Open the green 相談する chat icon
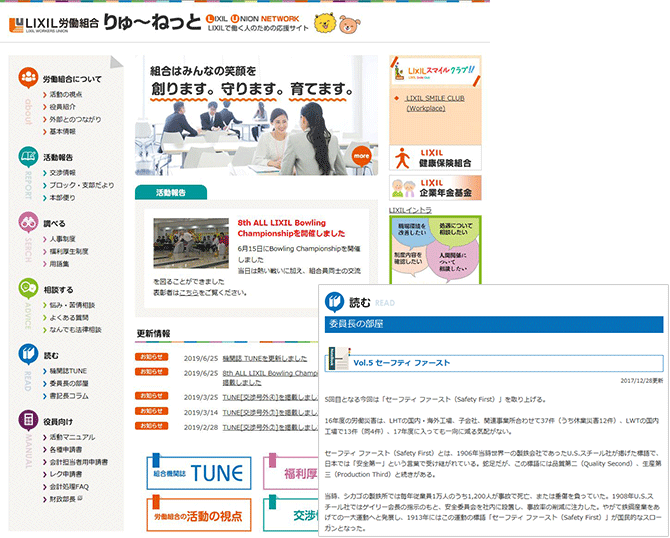The image size is (670, 538). tap(28, 289)
